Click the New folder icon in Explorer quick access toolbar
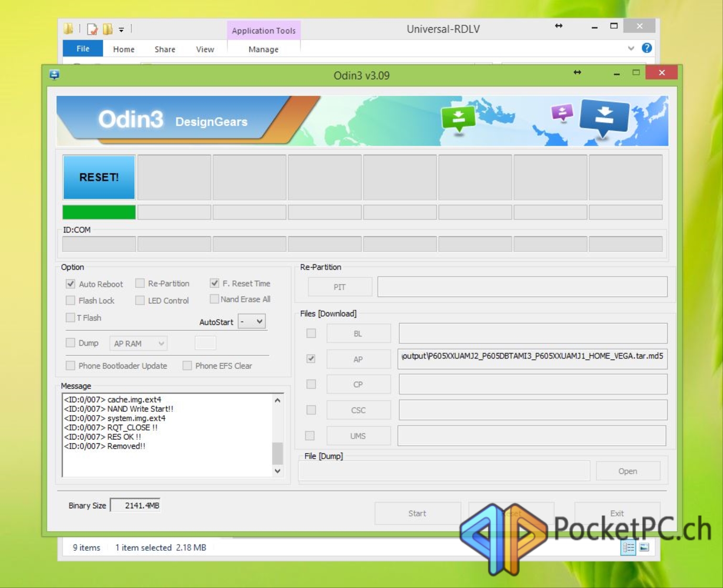Image resolution: width=723 pixels, height=588 pixels. pos(108,30)
